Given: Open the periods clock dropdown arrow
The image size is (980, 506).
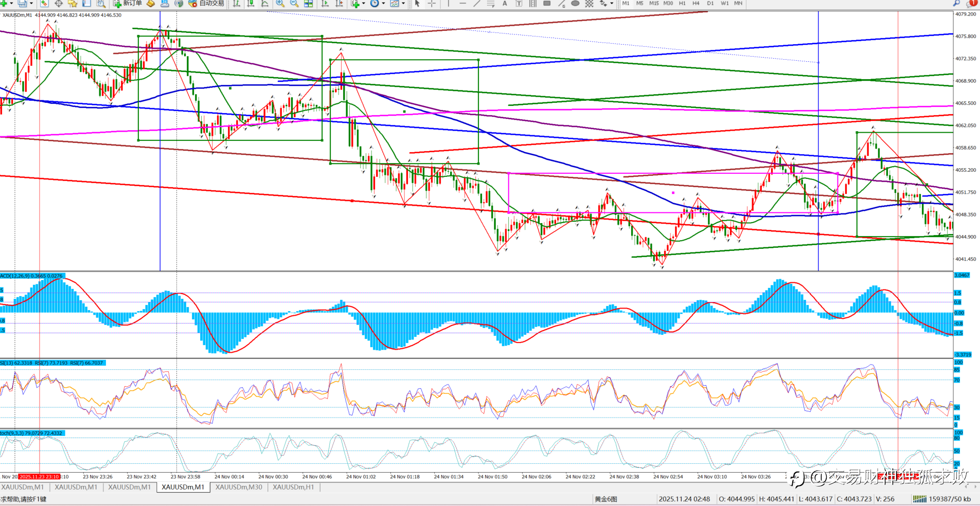Looking at the screenshot, I should (x=383, y=3).
